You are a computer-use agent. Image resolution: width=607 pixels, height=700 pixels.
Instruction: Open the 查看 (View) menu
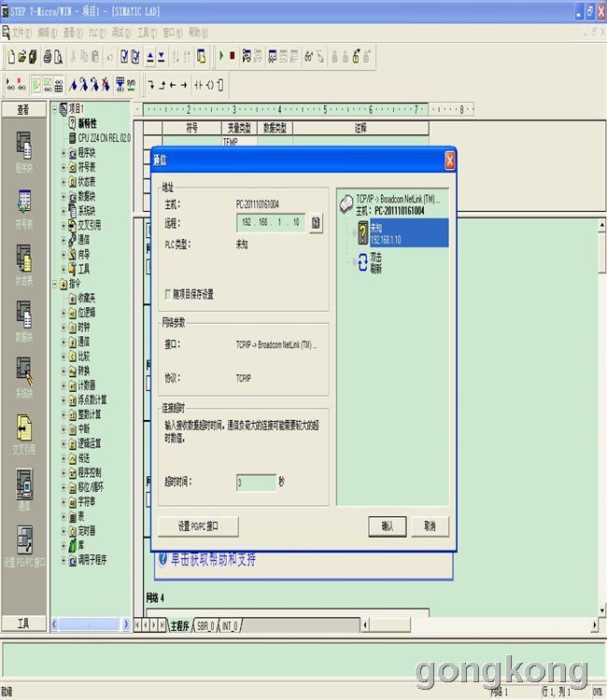click(73, 33)
